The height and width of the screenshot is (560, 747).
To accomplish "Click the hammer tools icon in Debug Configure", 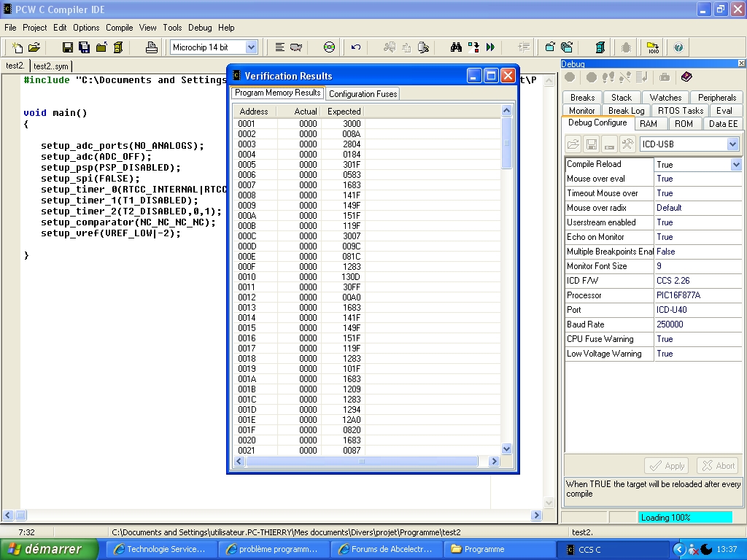I will click(x=627, y=144).
